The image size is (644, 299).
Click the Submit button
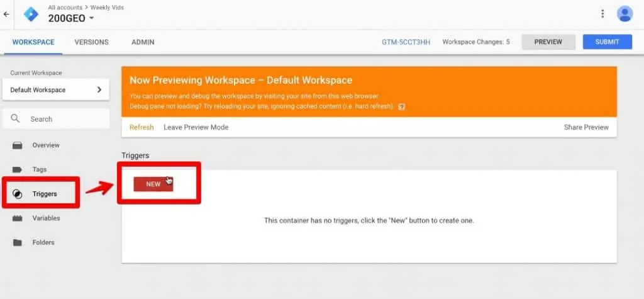[607, 42]
